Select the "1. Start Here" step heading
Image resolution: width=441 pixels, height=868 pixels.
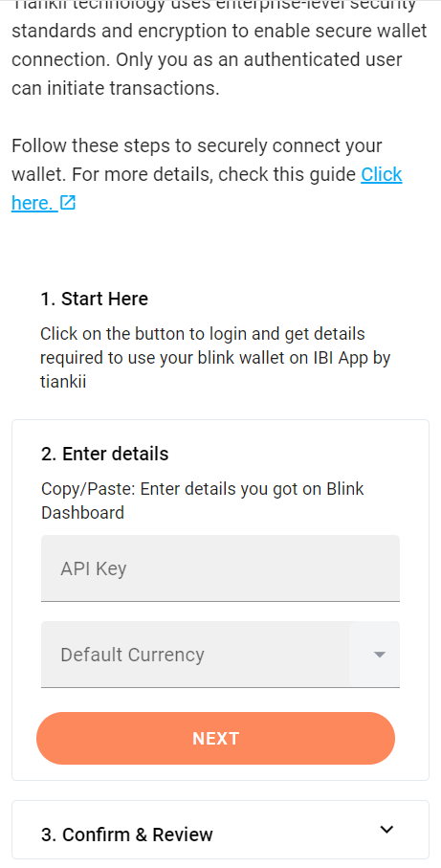pos(94,299)
